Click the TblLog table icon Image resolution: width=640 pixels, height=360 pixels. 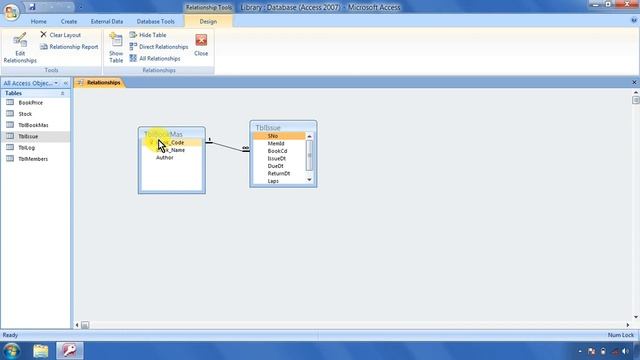(10, 147)
